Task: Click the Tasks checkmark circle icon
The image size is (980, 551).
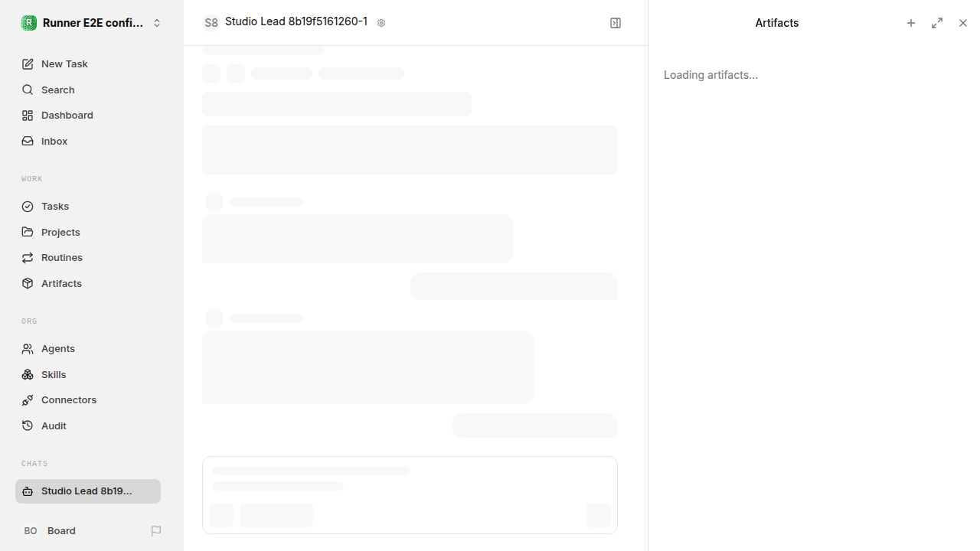Action: pyautogui.click(x=28, y=207)
